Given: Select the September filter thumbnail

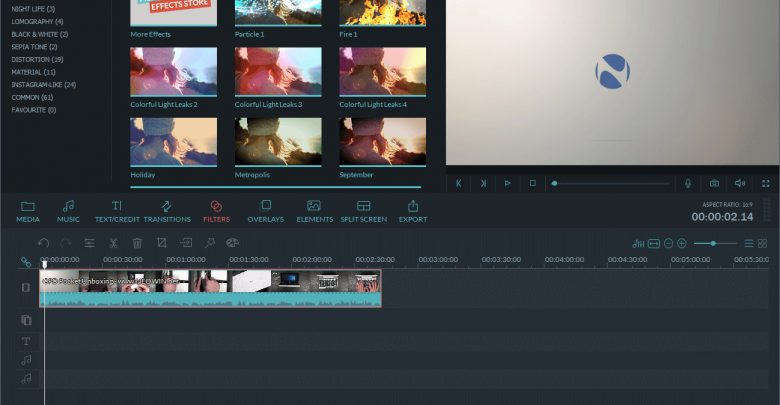Looking at the screenshot, I should coord(383,142).
